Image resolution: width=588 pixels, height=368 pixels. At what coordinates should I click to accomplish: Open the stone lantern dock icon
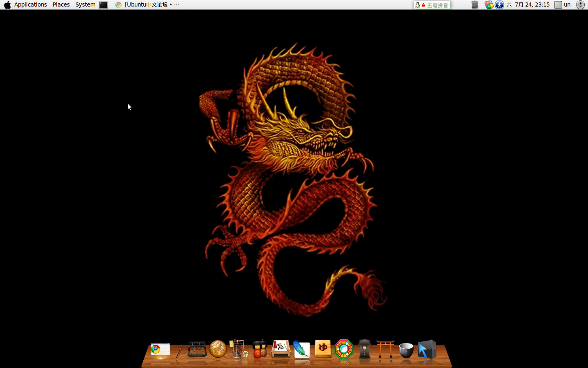pos(365,349)
